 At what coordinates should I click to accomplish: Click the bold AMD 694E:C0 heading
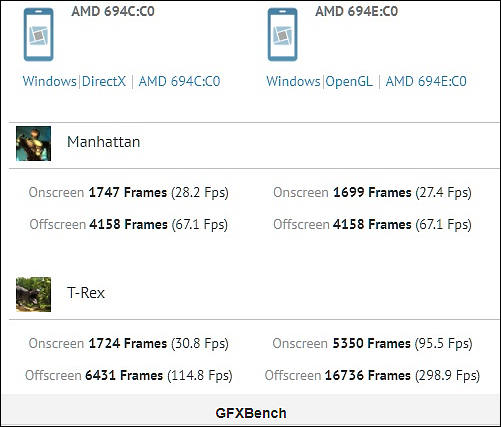[357, 11]
